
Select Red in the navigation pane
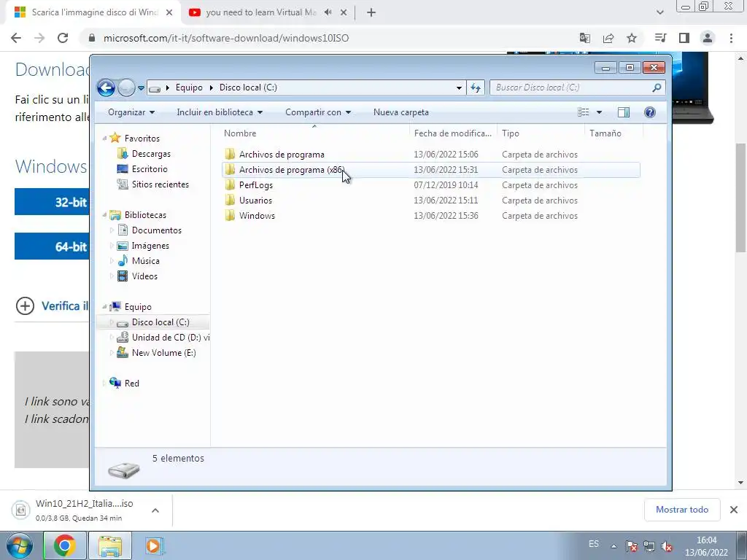point(131,384)
